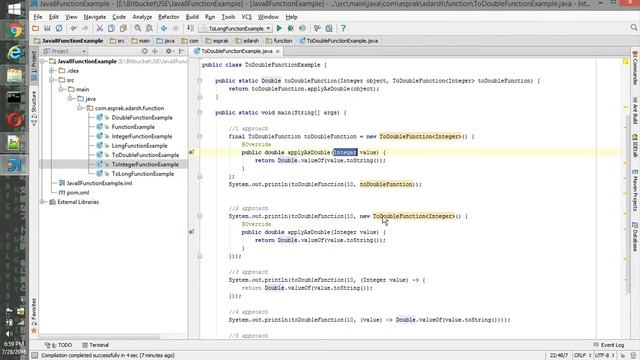Open the ToLongFunctionExample run configuration dropdown
Viewport: 640px width, 360px height.
[236, 29]
